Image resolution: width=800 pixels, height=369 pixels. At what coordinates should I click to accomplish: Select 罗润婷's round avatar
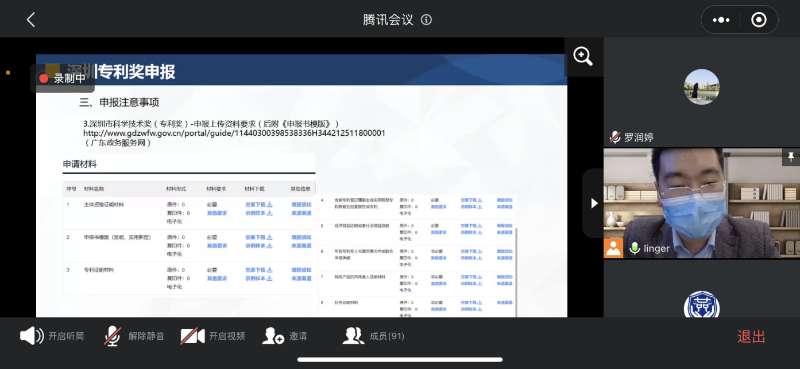702,87
